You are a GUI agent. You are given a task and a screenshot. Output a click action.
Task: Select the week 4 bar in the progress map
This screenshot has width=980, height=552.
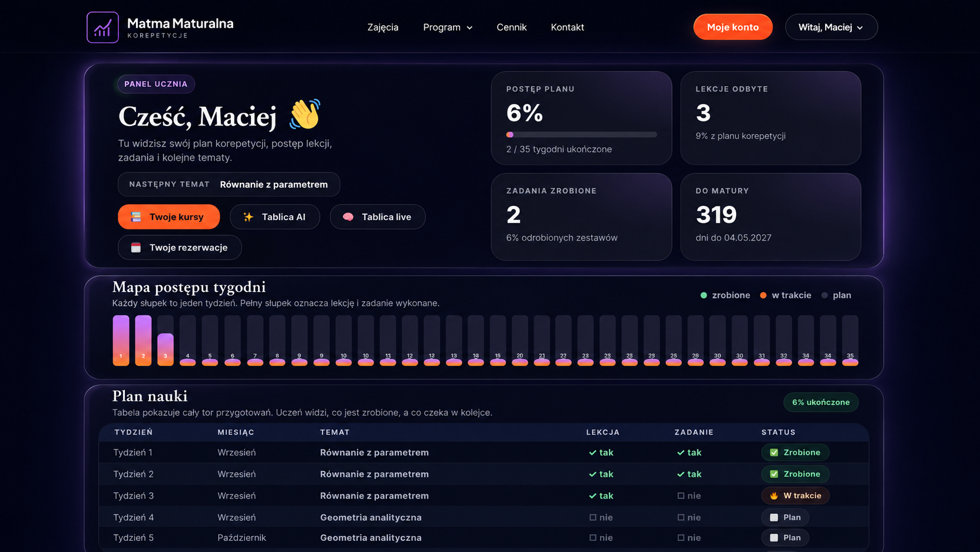(x=188, y=340)
